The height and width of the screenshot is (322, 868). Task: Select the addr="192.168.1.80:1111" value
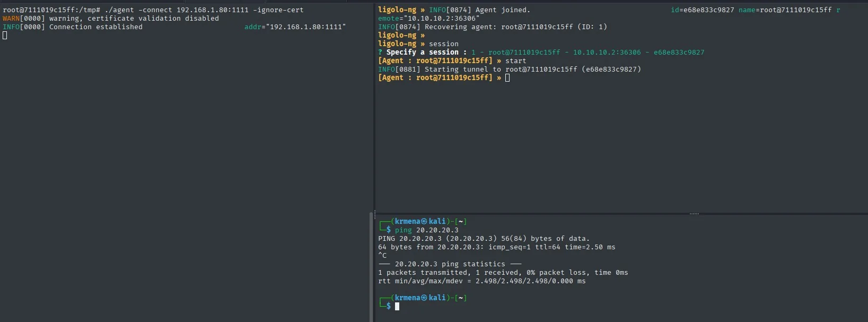[295, 27]
